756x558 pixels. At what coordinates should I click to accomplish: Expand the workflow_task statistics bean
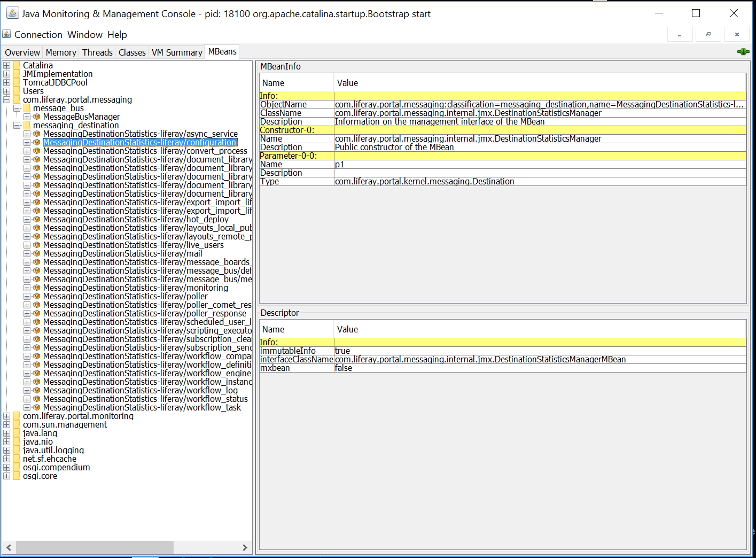[27, 407]
